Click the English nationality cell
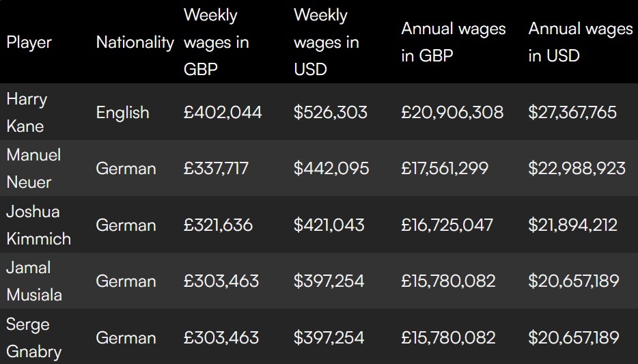 [x=122, y=113]
